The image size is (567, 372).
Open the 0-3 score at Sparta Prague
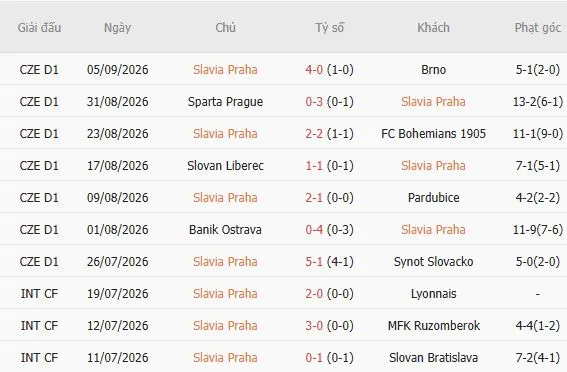pyautogui.click(x=314, y=102)
